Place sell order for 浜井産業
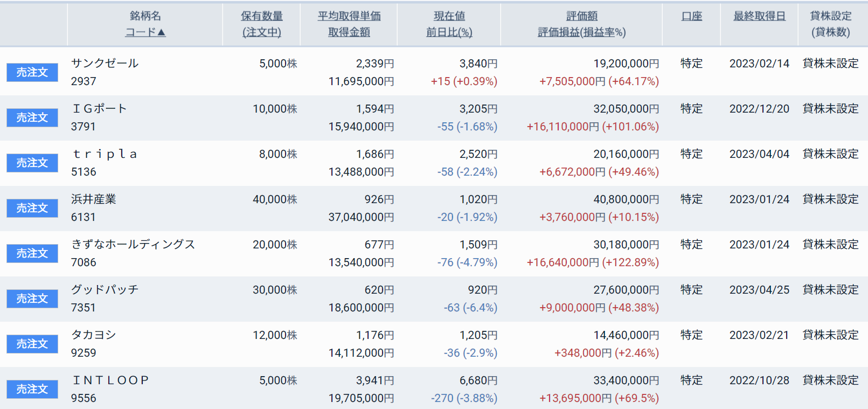This screenshot has width=868, height=409. point(32,208)
